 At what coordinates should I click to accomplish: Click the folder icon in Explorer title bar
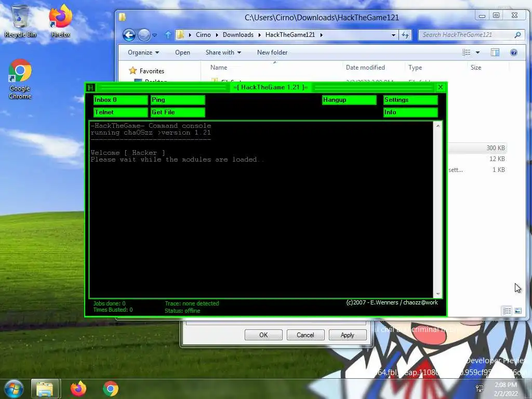(x=123, y=17)
